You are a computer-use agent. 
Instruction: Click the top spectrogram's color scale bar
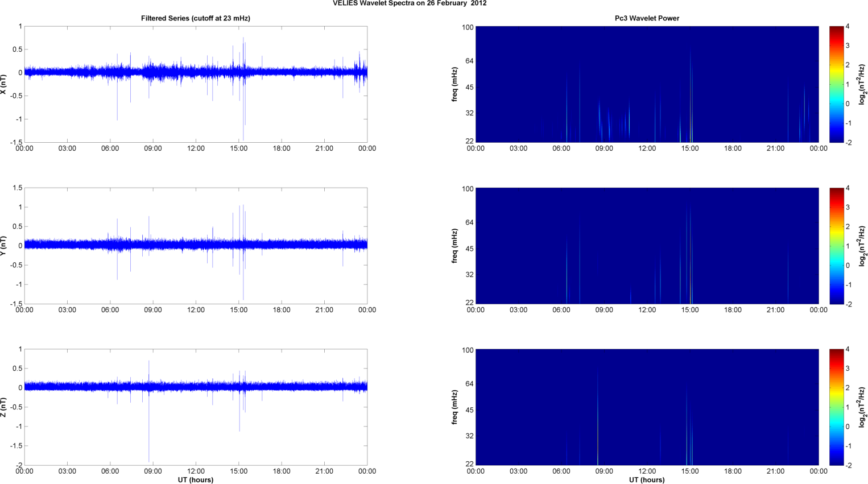tap(836, 84)
